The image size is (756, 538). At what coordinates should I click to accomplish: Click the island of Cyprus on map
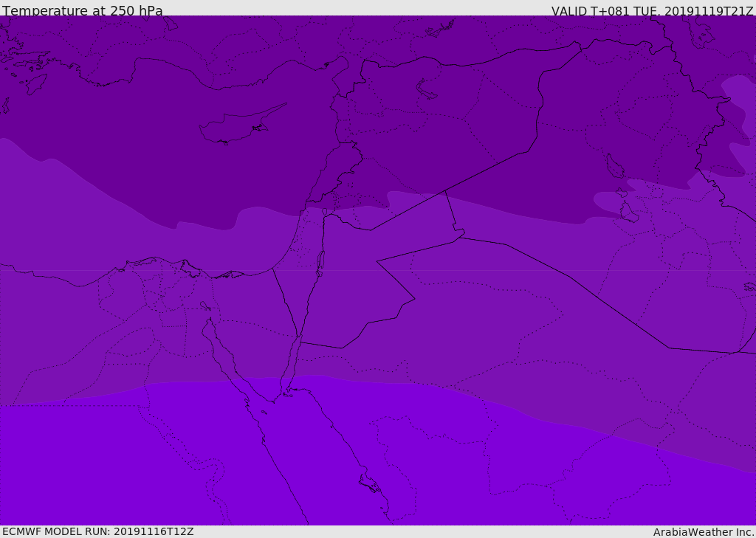[x=243, y=125]
